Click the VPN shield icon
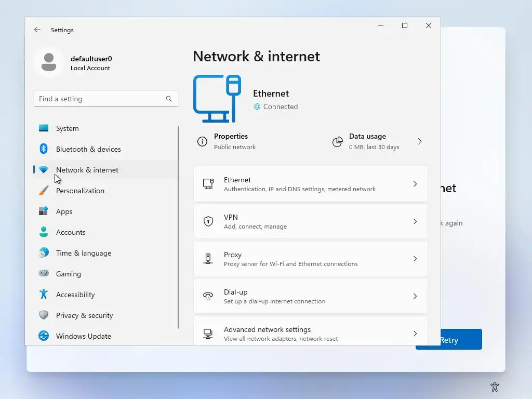The height and width of the screenshot is (399, 532). point(208,221)
